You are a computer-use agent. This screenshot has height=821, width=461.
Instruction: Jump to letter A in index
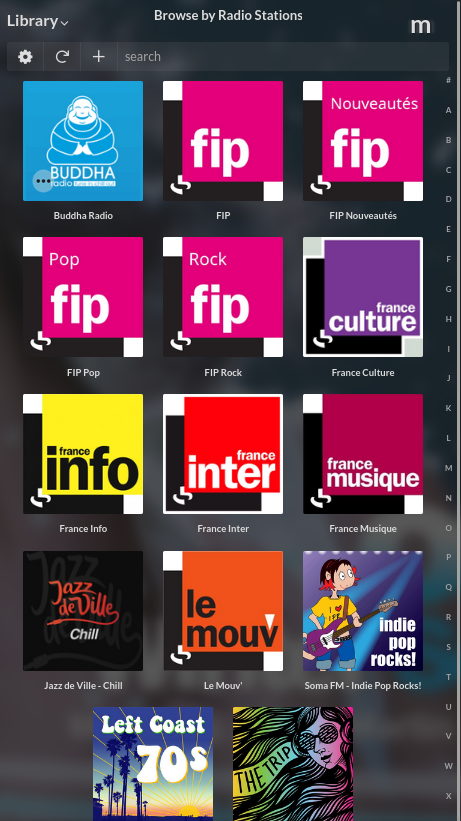point(448,110)
